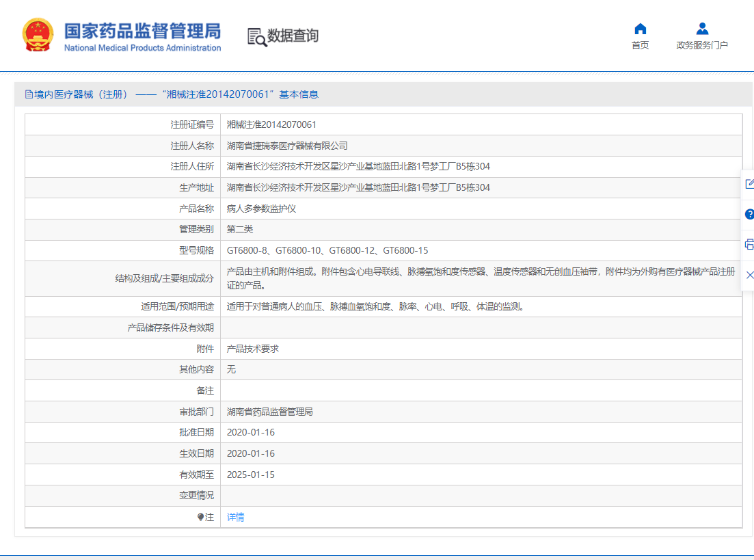Click the 管理类别 label
This screenshot has height=560, width=754.
(x=196, y=230)
